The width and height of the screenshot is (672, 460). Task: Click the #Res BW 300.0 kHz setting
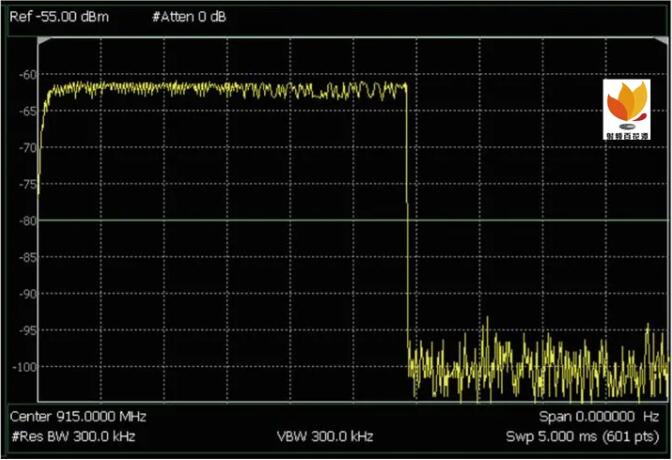[x=72, y=437]
